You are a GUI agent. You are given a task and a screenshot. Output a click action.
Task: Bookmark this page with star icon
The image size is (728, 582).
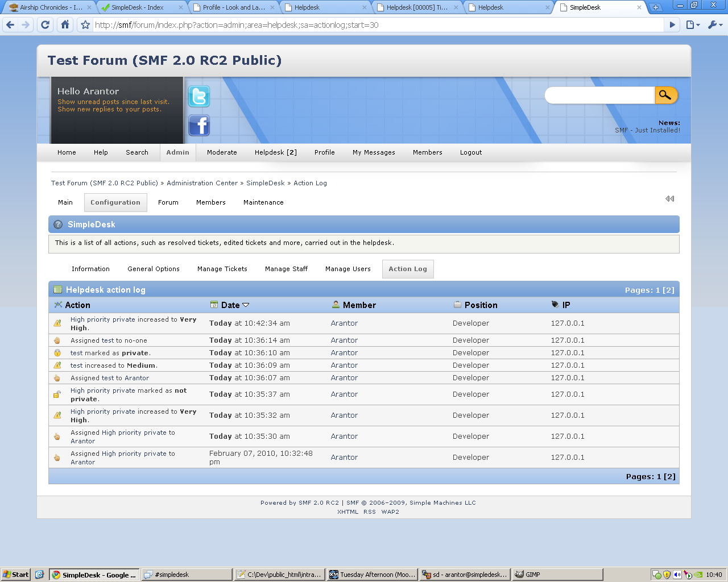[85, 25]
